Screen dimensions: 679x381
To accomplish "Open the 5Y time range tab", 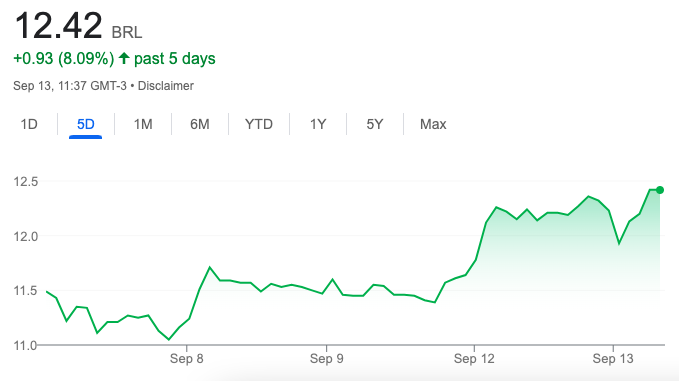I will [x=375, y=124].
